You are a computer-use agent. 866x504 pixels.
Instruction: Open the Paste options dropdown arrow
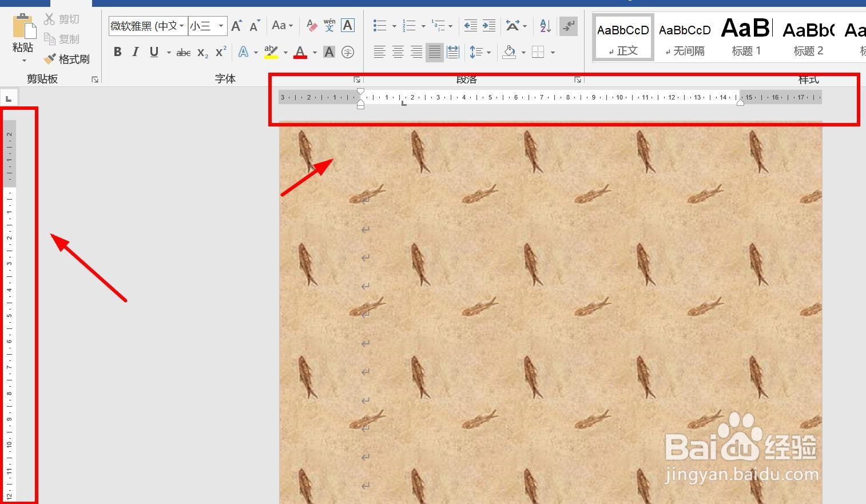[x=24, y=60]
